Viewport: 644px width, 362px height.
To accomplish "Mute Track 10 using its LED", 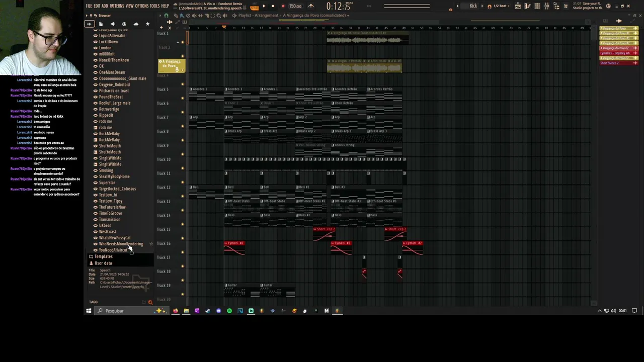I will pyautogui.click(x=183, y=168).
